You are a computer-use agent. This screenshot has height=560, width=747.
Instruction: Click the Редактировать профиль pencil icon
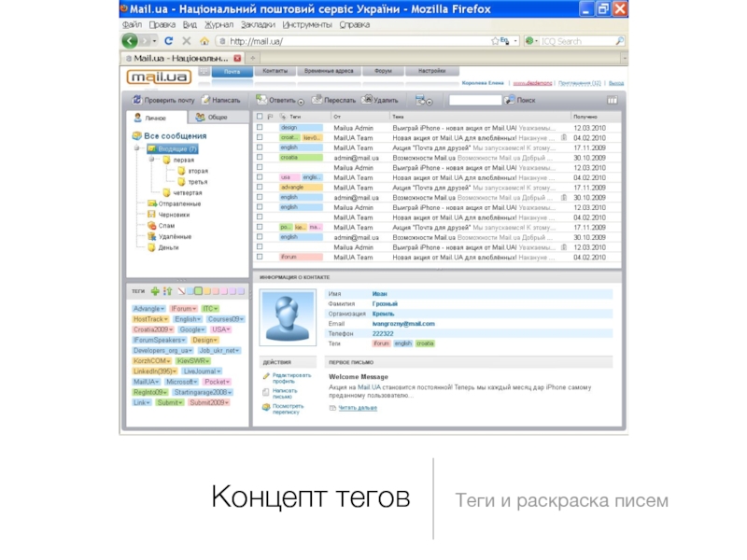[266, 376]
